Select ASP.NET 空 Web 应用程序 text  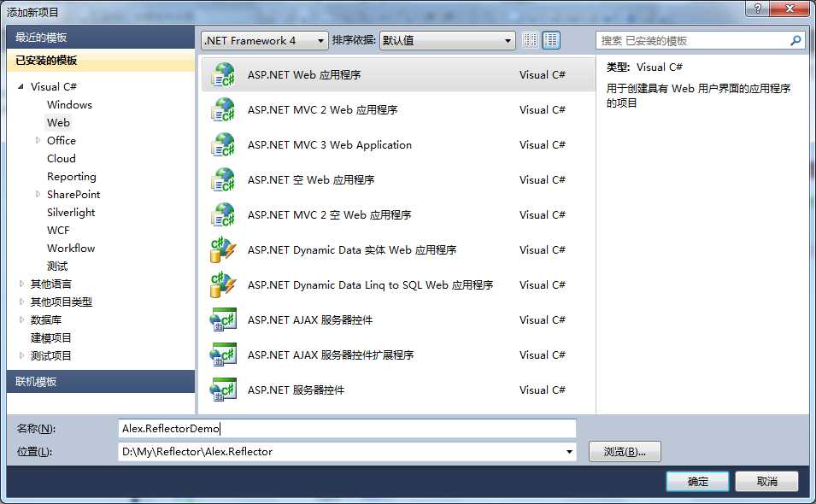pyautogui.click(x=311, y=180)
